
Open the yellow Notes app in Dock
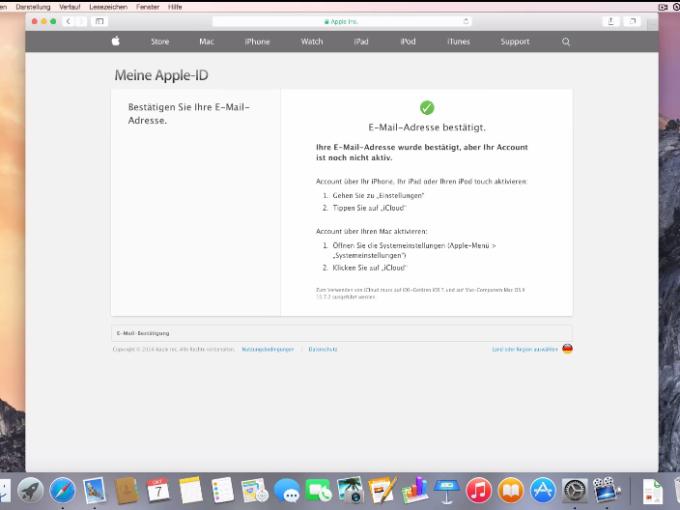191,490
